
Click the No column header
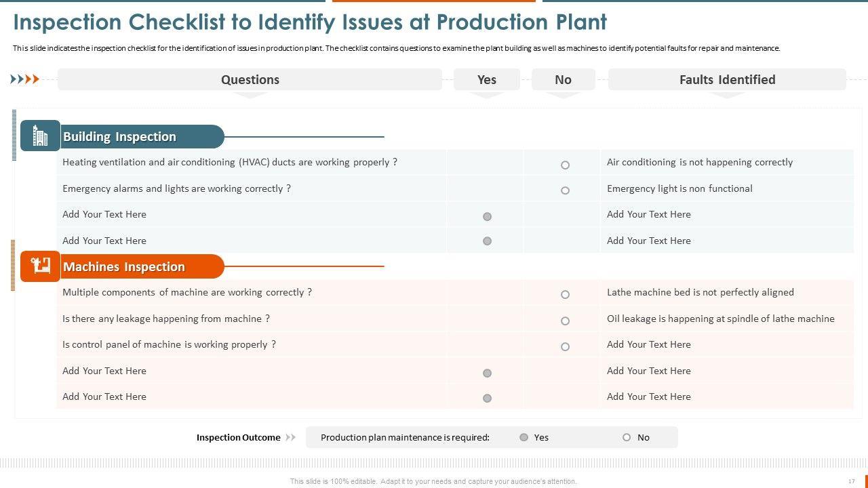coord(563,79)
